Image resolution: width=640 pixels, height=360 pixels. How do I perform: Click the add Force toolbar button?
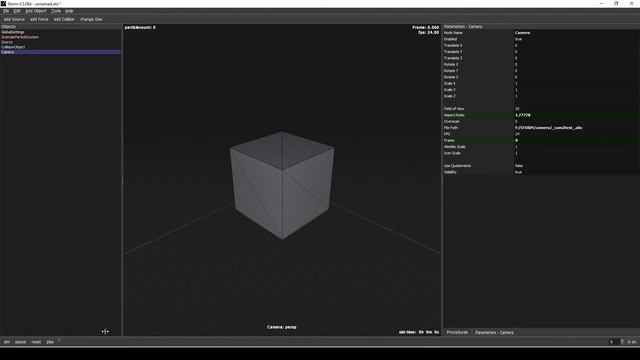point(39,19)
